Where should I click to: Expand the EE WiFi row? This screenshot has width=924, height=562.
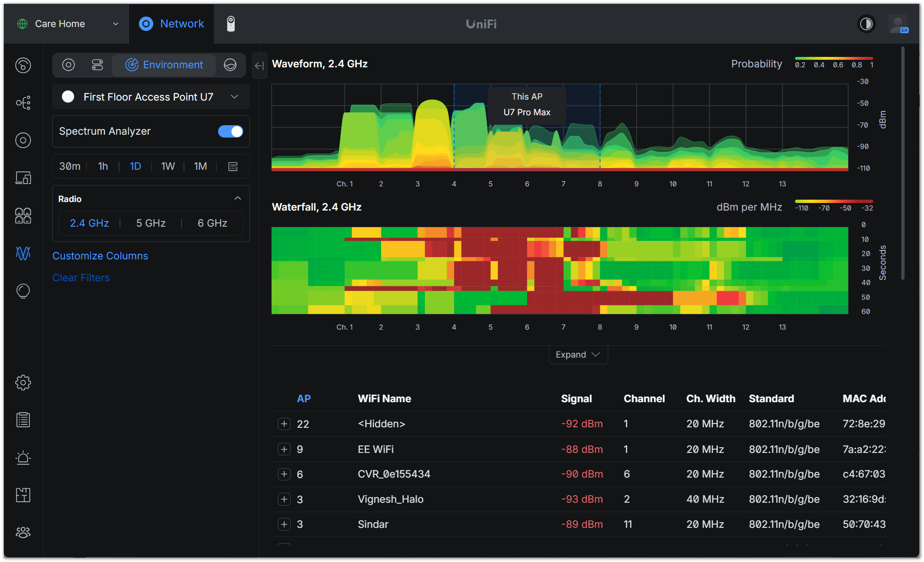click(284, 449)
